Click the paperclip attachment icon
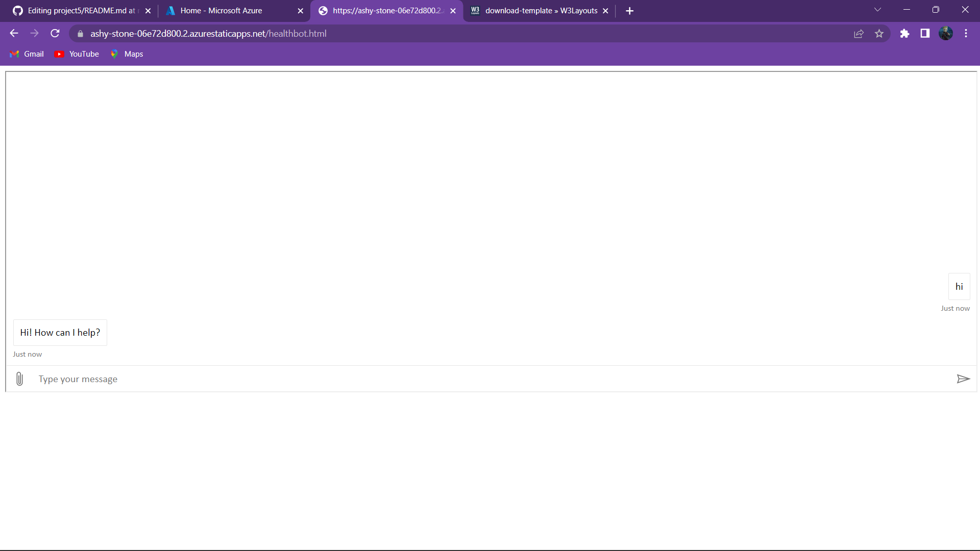 pos(19,379)
